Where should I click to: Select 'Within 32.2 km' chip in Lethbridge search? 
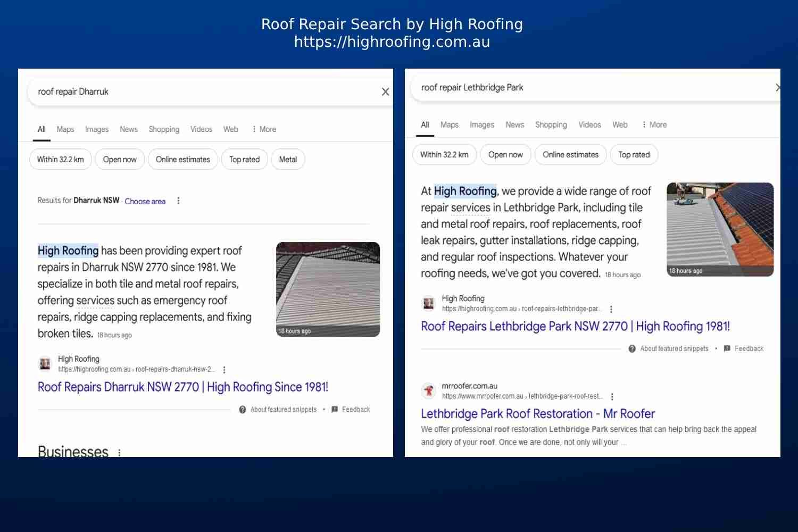point(444,154)
